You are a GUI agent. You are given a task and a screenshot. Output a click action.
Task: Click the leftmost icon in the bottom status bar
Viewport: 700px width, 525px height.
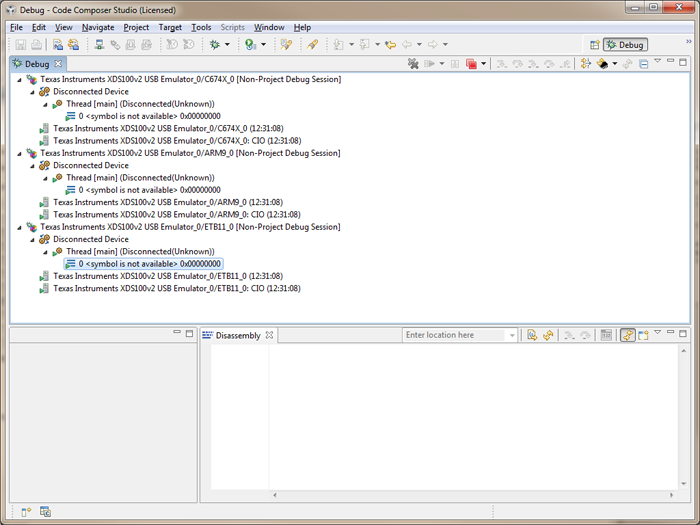[26, 512]
